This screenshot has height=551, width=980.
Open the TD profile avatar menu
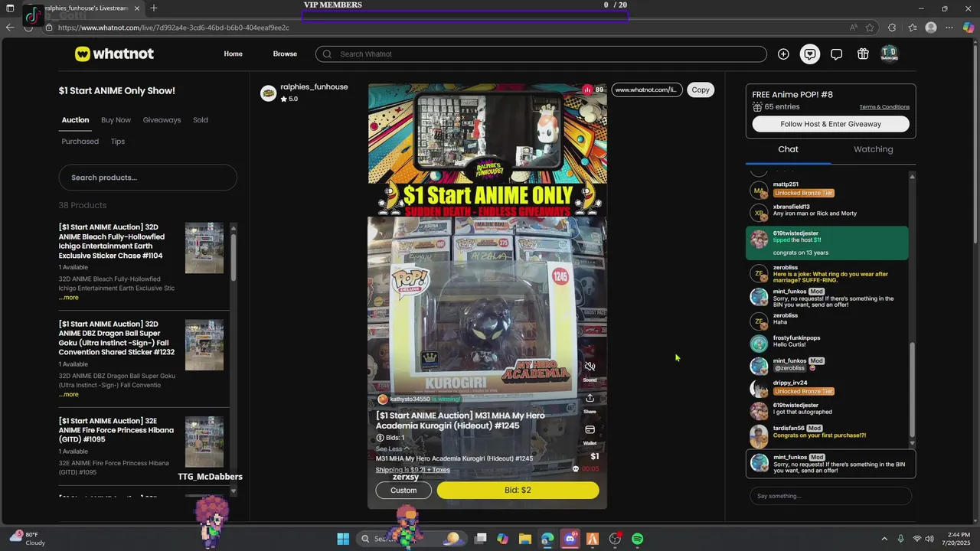(x=889, y=54)
